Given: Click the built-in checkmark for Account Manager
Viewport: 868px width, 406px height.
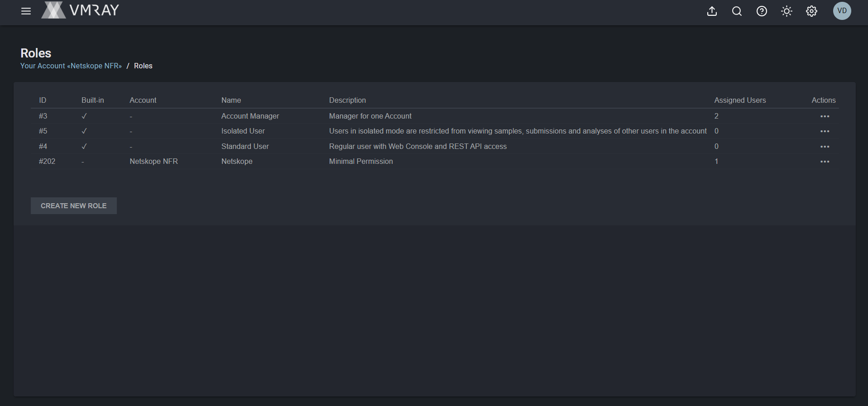Looking at the screenshot, I should pos(84,116).
